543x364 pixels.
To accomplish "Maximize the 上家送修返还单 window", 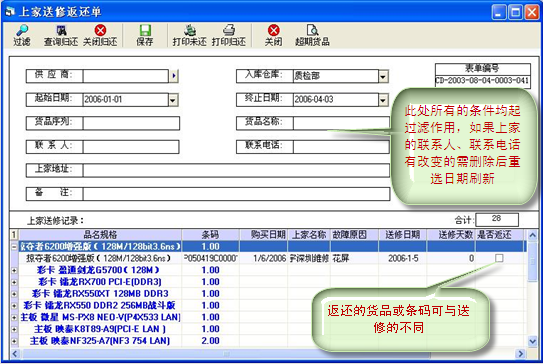I will pos(515,12).
